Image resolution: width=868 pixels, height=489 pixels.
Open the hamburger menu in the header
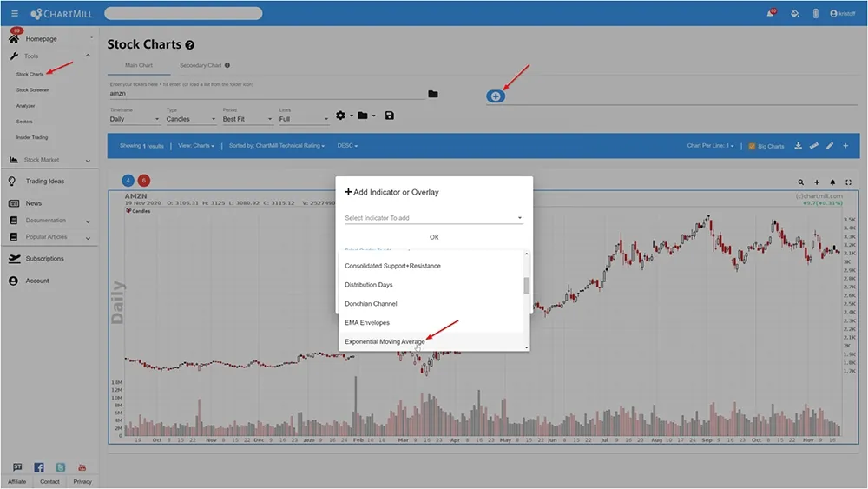15,13
